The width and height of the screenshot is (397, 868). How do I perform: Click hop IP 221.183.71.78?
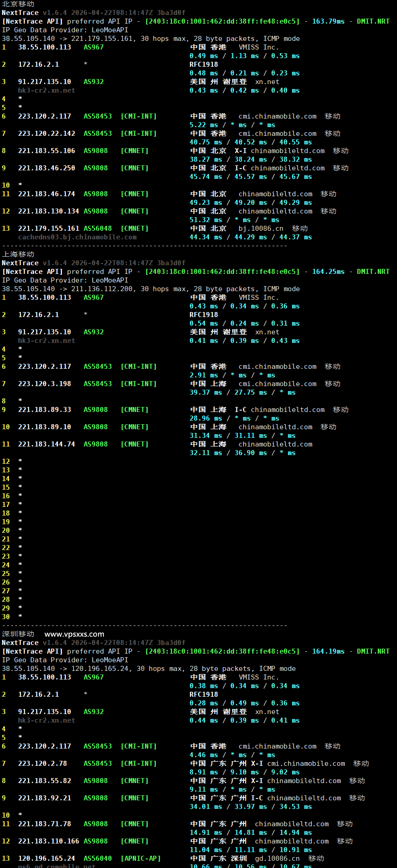44,824
